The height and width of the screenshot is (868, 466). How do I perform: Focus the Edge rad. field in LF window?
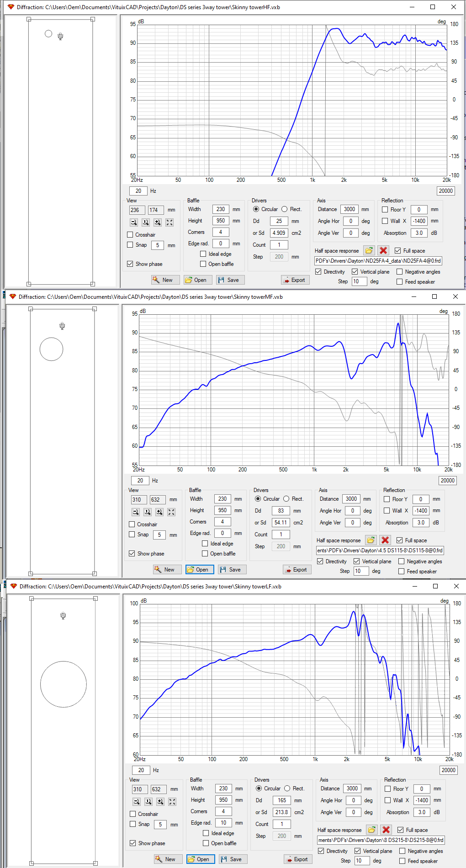tap(224, 823)
